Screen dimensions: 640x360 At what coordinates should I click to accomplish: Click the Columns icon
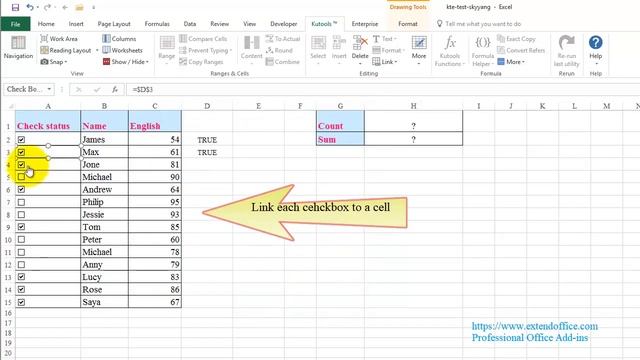click(x=106, y=39)
